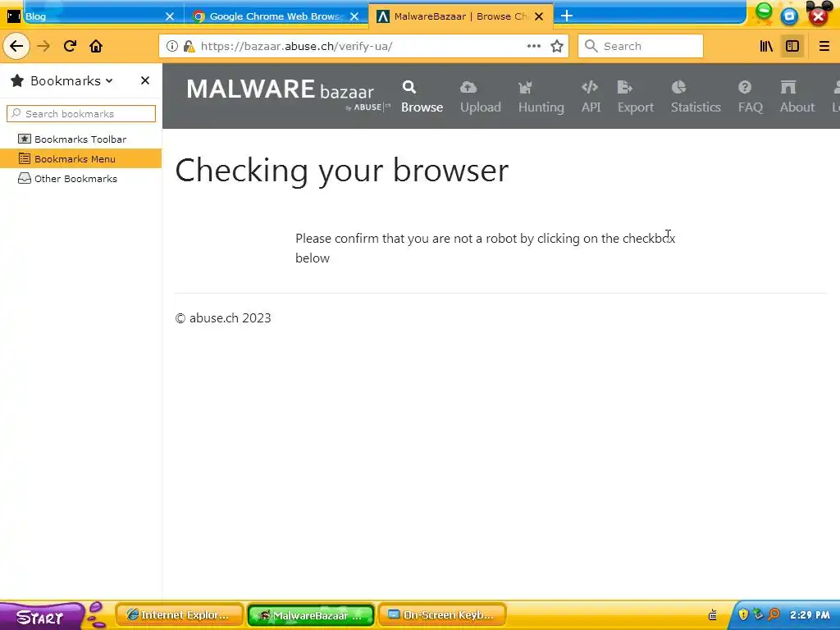The width and height of the screenshot is (840, 630).
Task: Show site information icon in address bar
Action: [172, 46]
